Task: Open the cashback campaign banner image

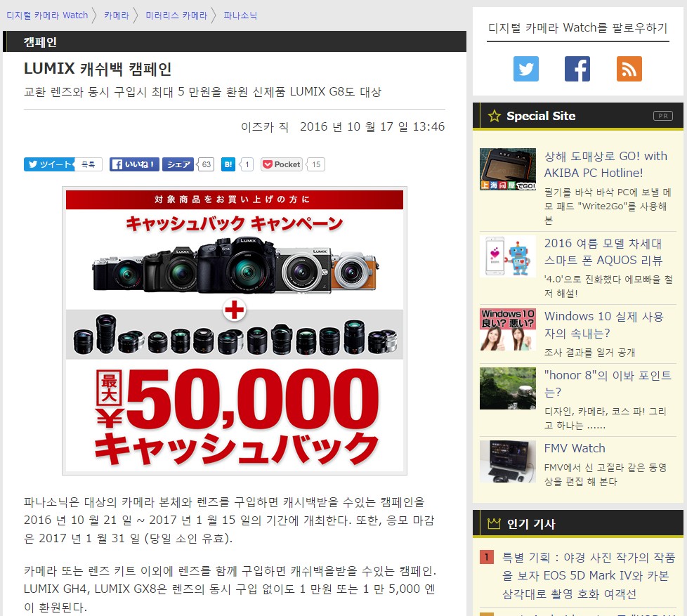Action: (234, 330)
